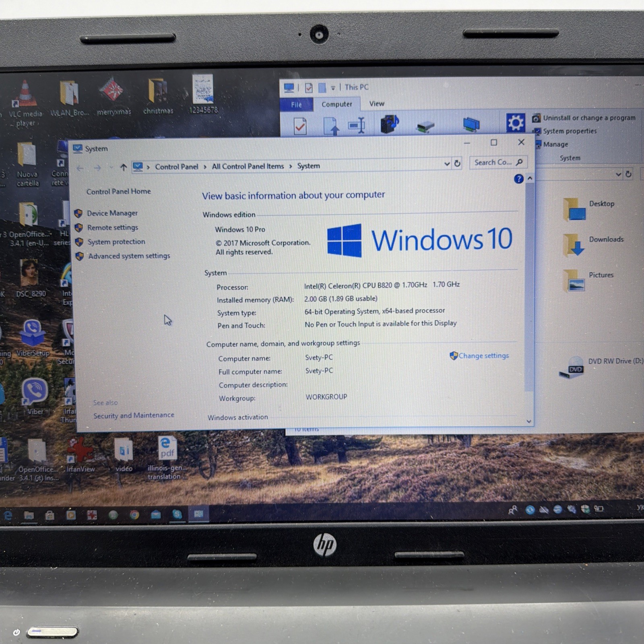Click refresh button in This PC window
Image resolution: width=644 pixels, height=644 pixels.
click(628, 174)
